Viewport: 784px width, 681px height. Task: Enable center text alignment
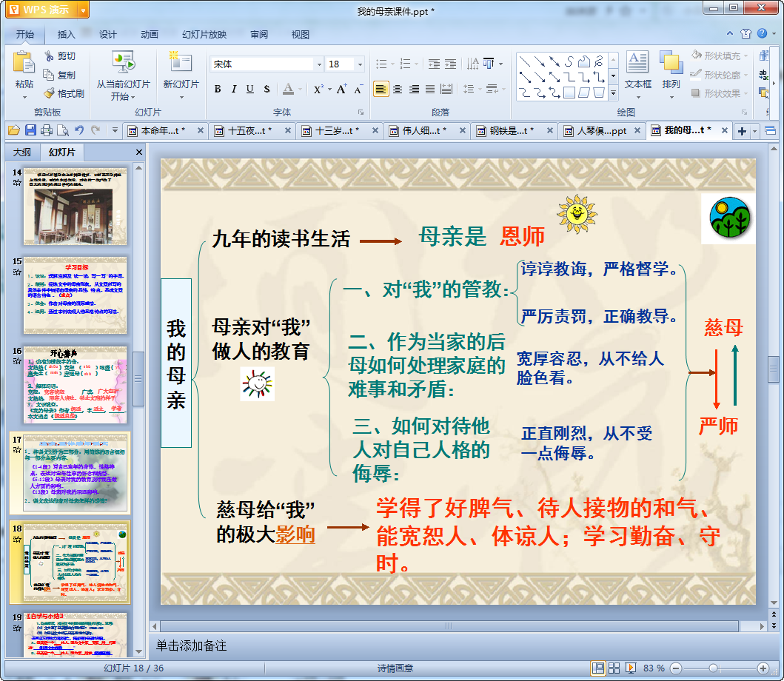398,90
